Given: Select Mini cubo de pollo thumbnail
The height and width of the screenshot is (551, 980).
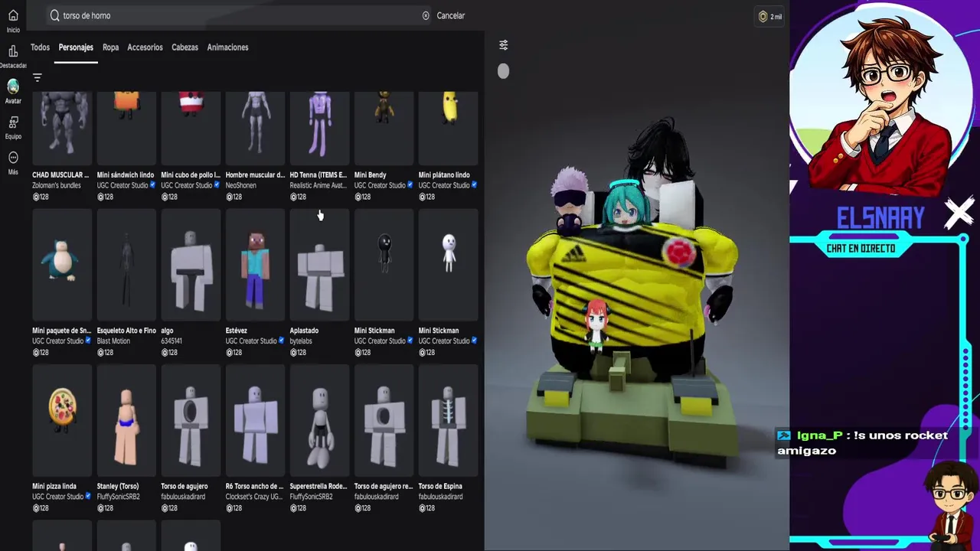Looking at the screenshot, I should coord(191,128).
